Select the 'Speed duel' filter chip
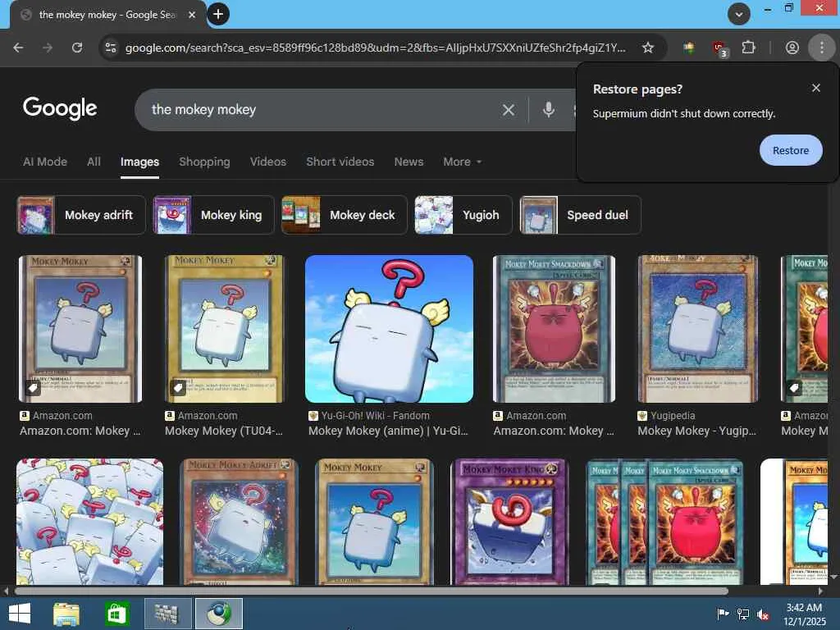This screenshot has height=630, width=840. pos(580,215)
